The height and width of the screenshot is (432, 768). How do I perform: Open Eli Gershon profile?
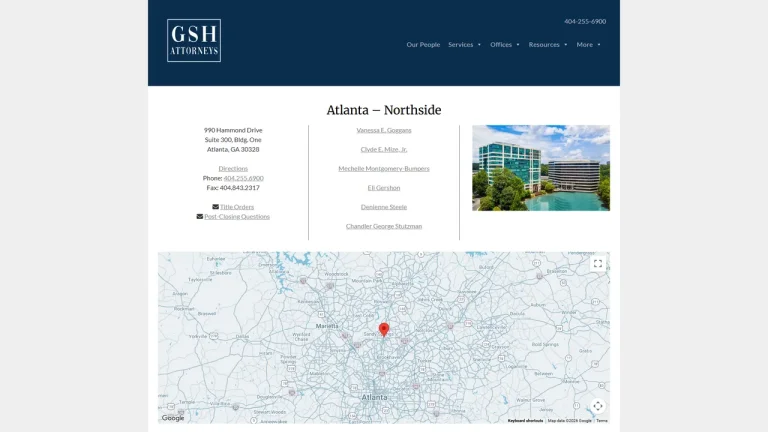tap(384, 188)
